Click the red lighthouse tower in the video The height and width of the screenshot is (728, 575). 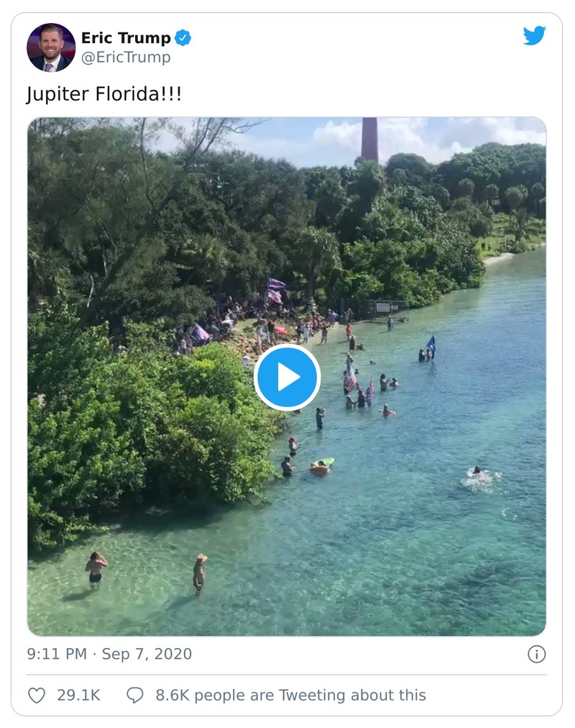(x=369, y=139)
